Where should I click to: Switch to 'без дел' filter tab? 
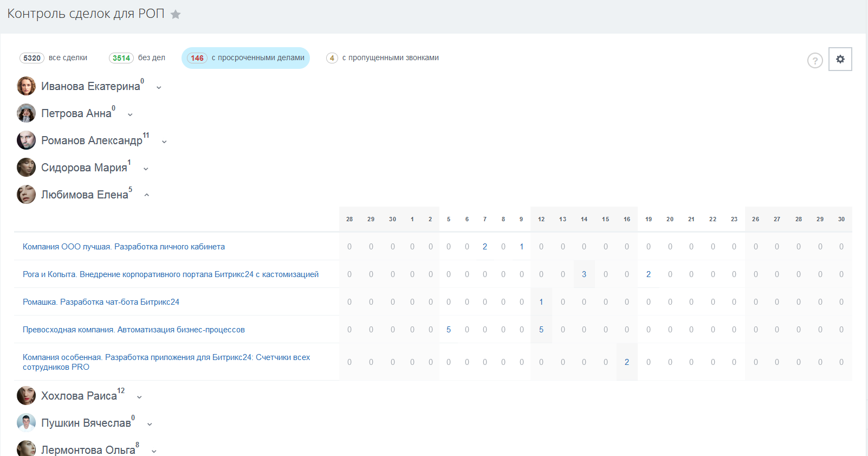click(x=137, y=58)
